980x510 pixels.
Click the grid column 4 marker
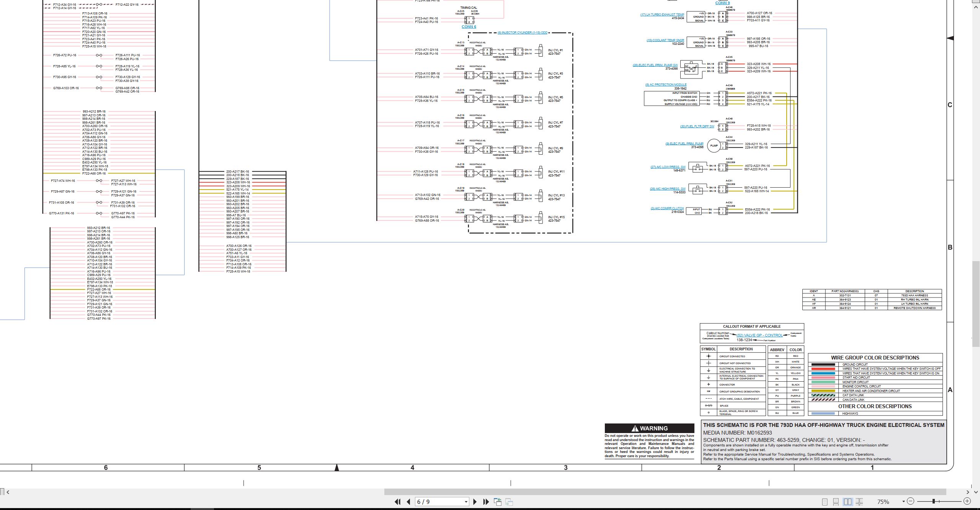tap(412, 467)
